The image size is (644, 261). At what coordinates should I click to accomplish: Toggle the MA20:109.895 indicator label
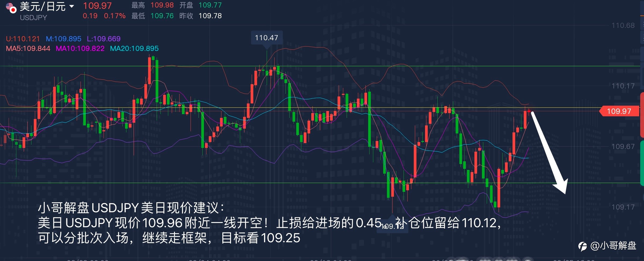click(134, 49)
